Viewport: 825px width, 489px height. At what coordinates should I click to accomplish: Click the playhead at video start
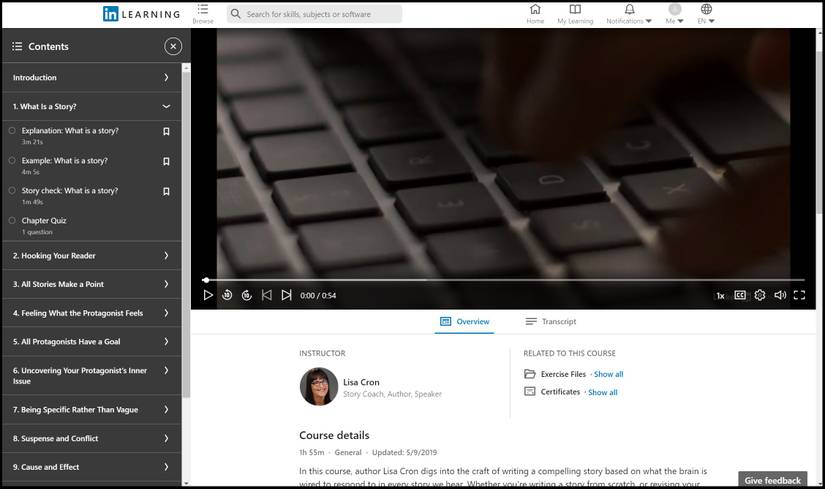206,280
